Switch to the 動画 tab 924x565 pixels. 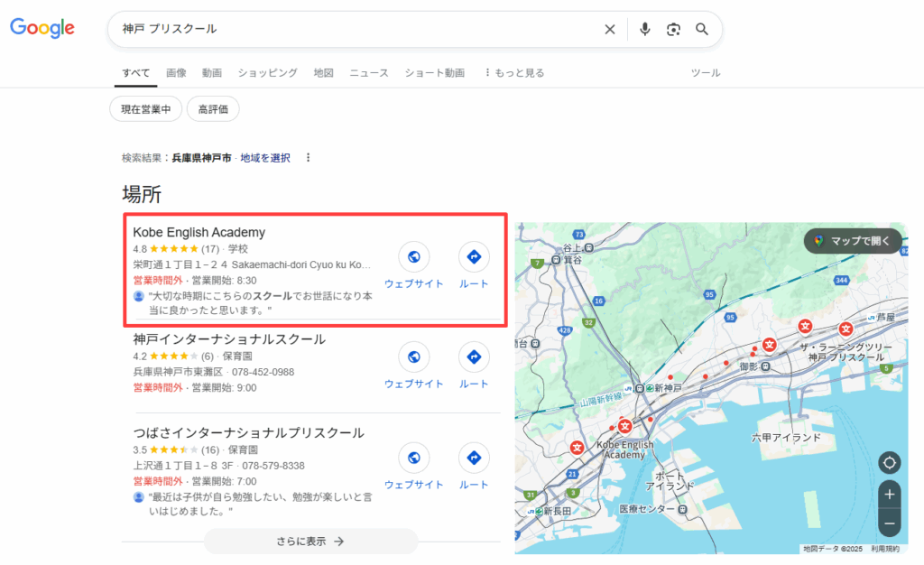212,73
